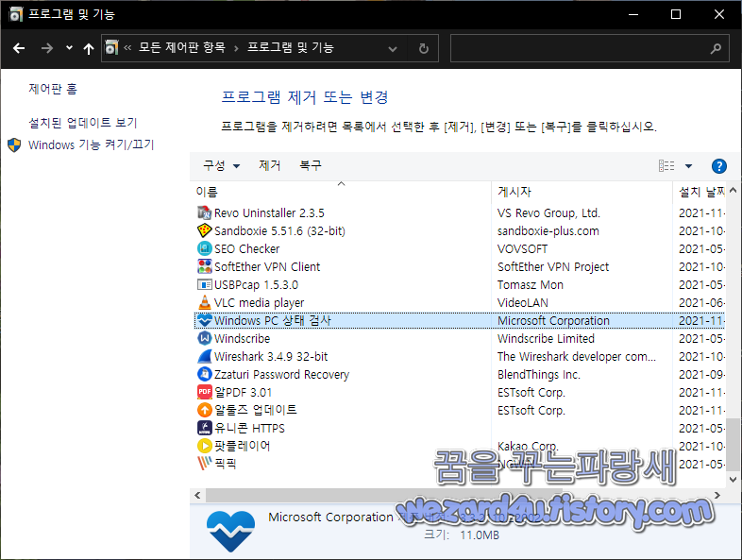Click the 픽픽 program icon

click(204, 463)
